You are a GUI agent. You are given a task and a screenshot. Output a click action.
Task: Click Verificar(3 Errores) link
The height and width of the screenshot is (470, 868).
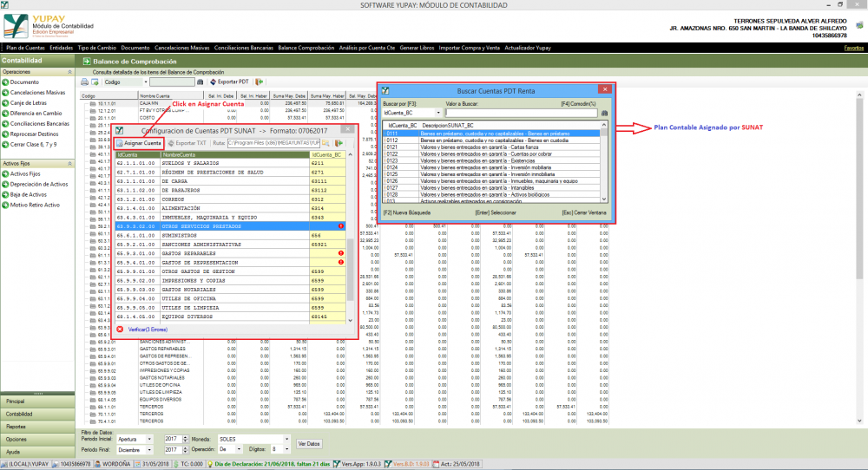pyautogui.click(x=148, y=330)
